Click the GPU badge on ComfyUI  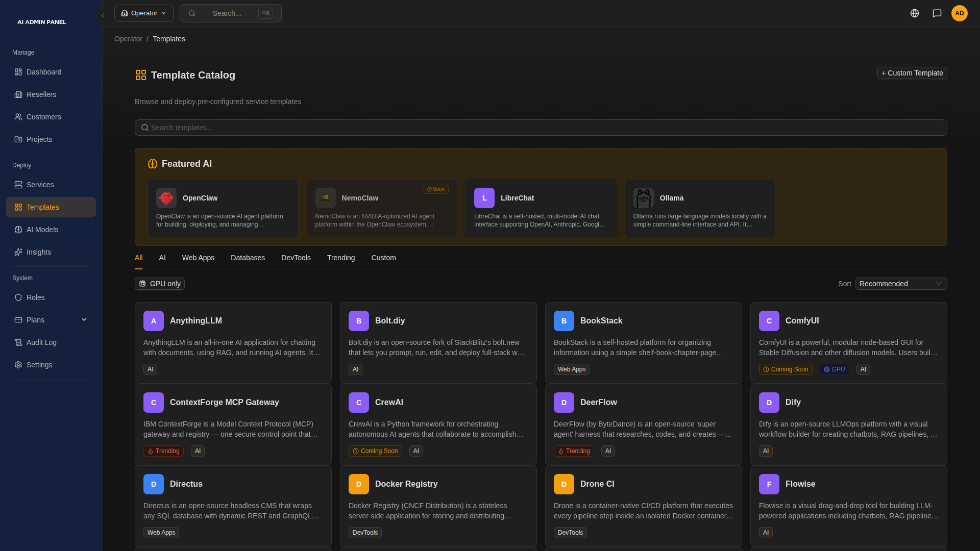(835, 369)
